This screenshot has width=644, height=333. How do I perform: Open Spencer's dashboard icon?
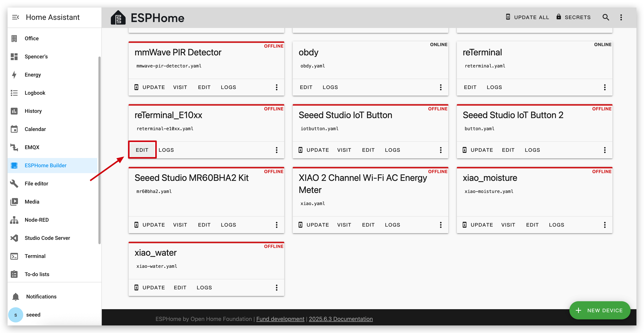click(14, 57)
